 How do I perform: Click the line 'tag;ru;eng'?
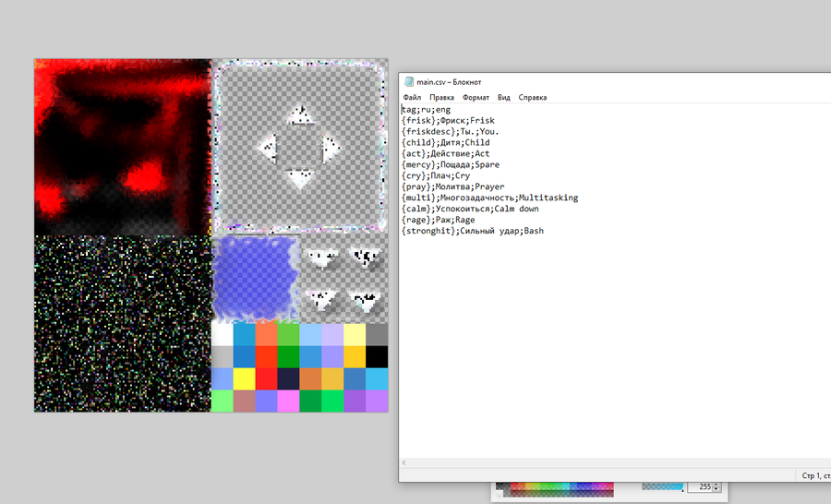click(426, 110)
